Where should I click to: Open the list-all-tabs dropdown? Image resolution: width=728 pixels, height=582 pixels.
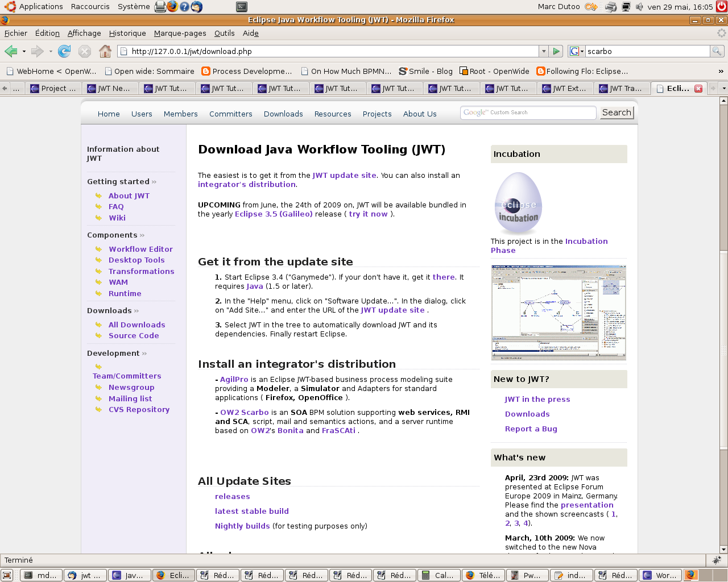tap(723, 89)
